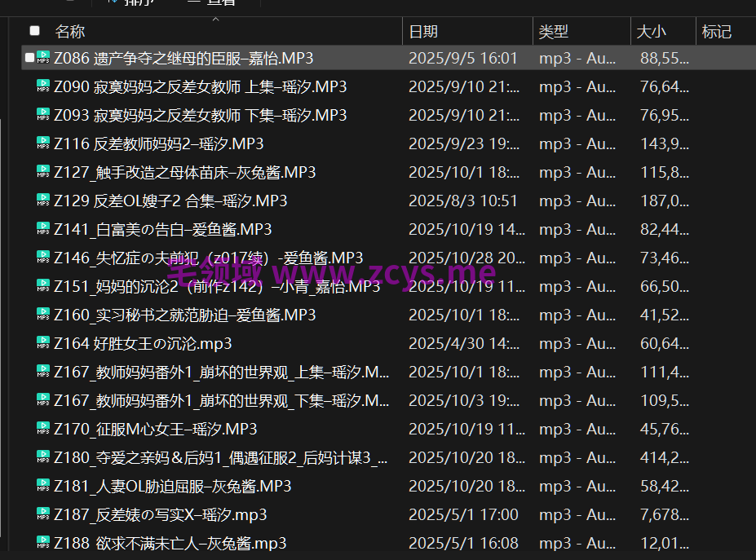Select the file name starting with Z116
The image size is (756, 560).
[x=159, y=143]
